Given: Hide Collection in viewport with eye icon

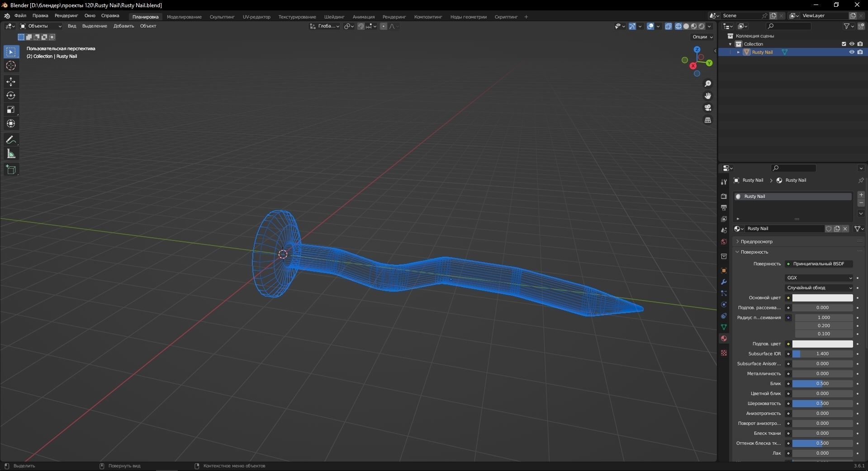Looking at the screenshot, I should [852, 44].
